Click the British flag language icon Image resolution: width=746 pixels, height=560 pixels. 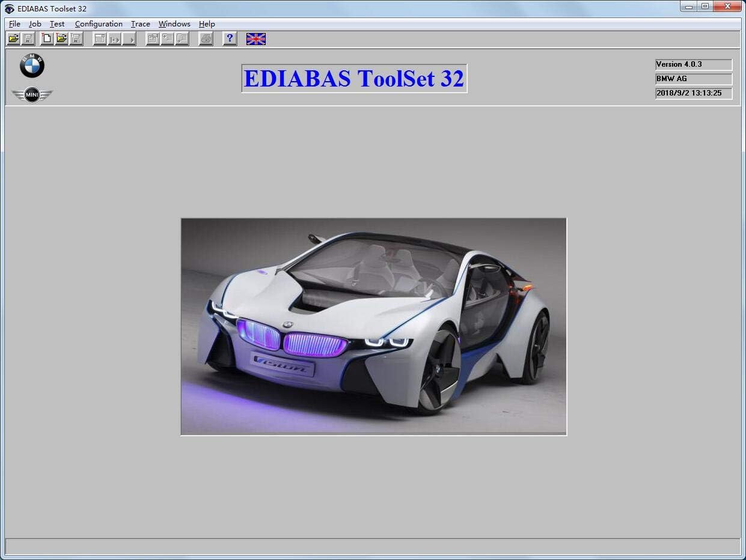[x=256, y=39]
